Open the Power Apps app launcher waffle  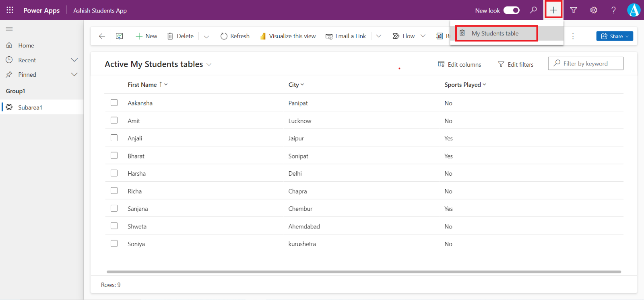point(10,10)
